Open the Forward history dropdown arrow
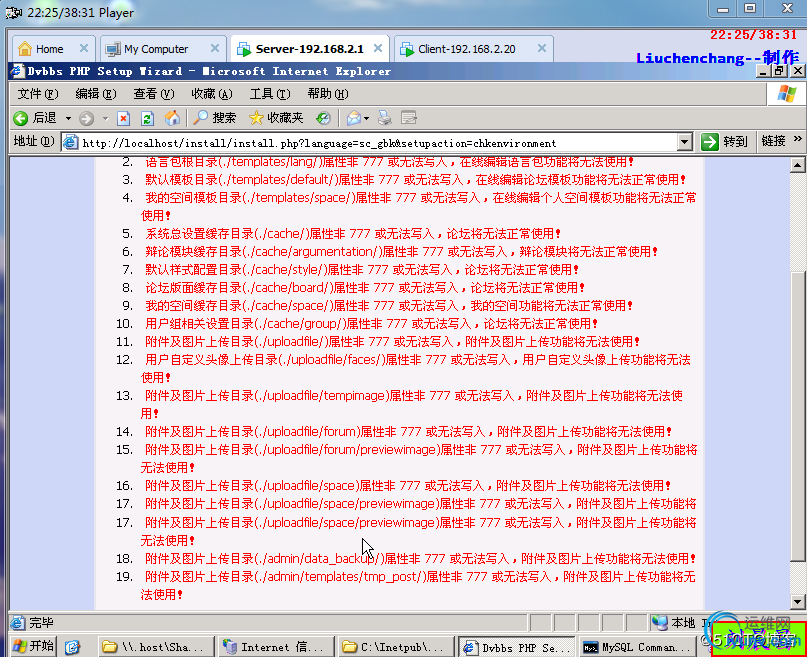Image resolution: width=807 pixels, height=657 pixels. tap(106, 119)
